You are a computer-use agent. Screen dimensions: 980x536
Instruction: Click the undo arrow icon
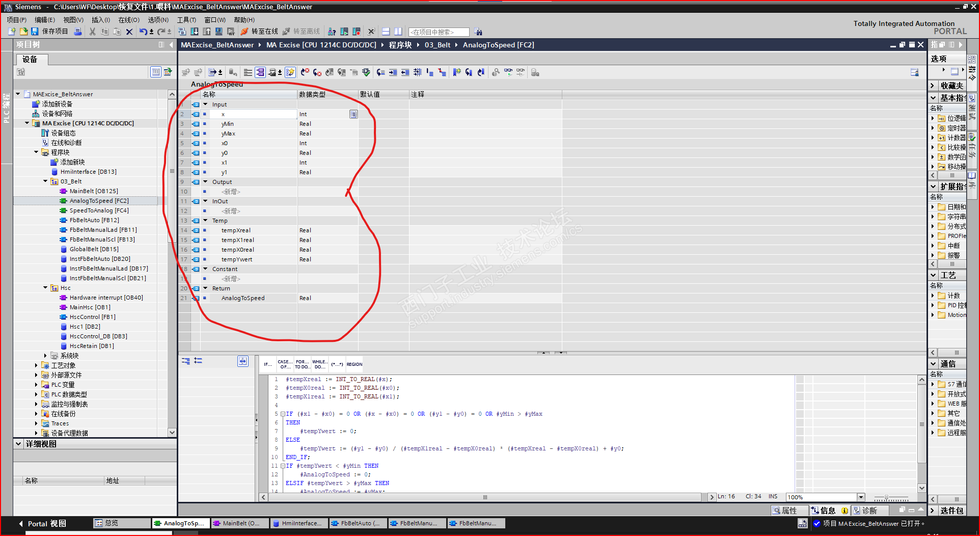tap(143, 32)
